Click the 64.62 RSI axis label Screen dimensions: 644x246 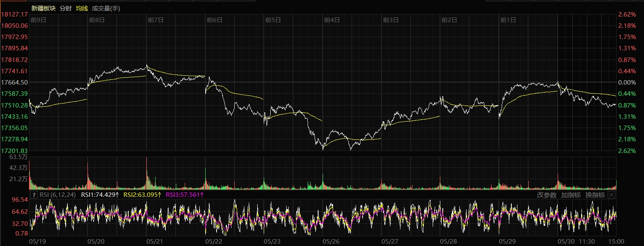click(x=20, y=211)
